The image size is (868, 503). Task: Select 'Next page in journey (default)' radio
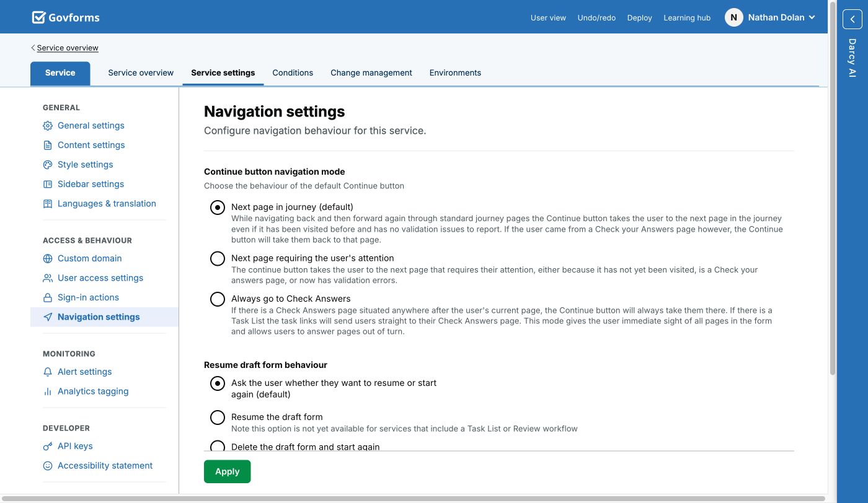218,208
